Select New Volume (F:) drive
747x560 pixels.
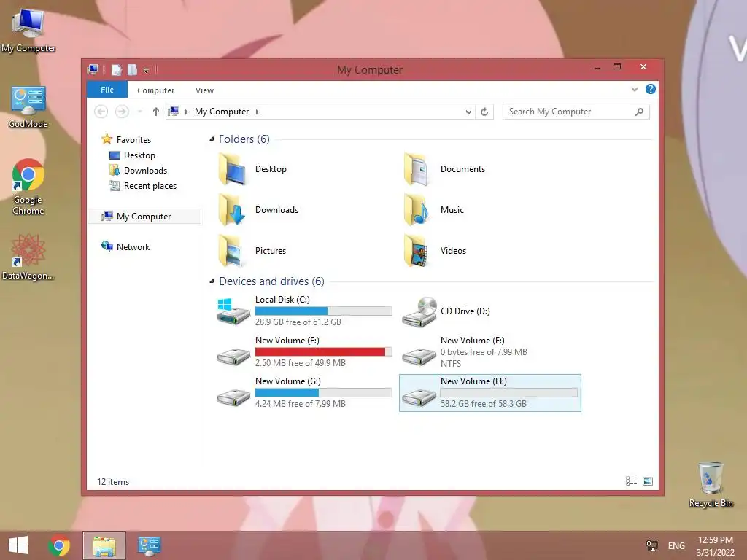465,352
